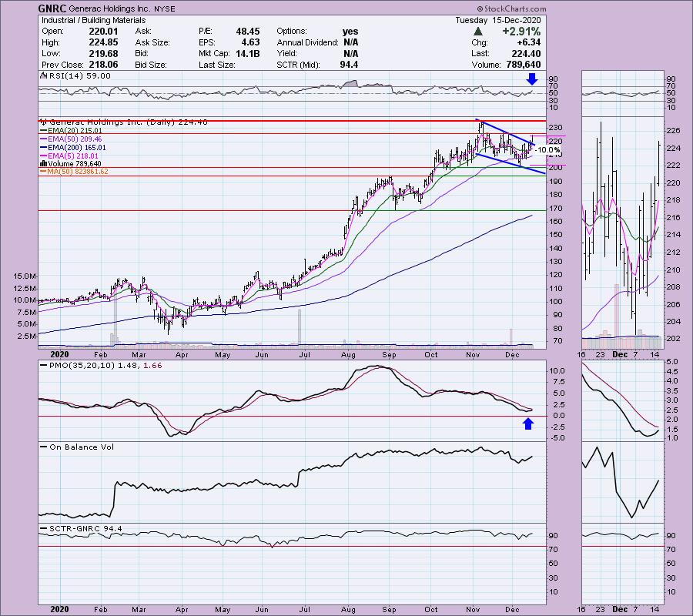Click the SCTR-GNRC 94.4 panel label
Screen dimensions: 693x616
tap(85, 528)
